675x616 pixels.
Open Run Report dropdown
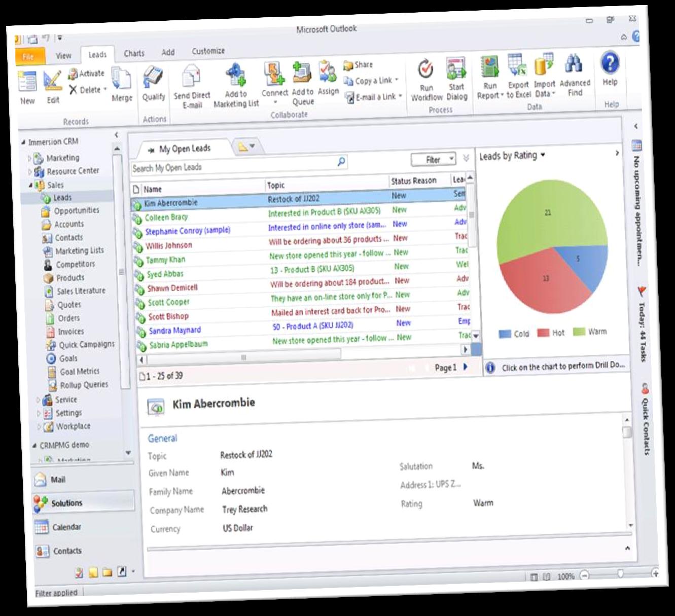(x=502, y=95)
